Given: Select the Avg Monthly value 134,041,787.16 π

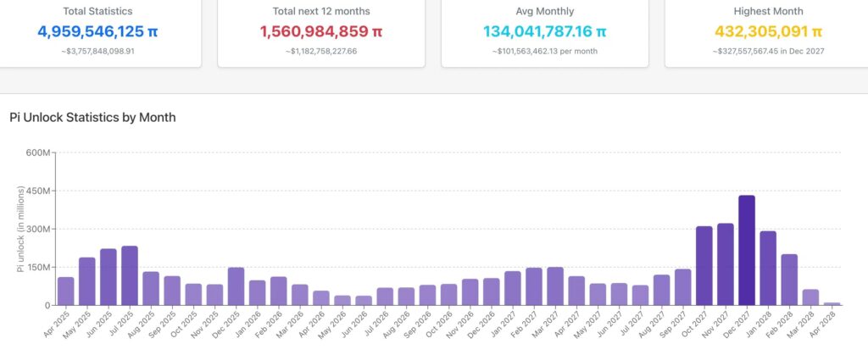Looking at the screenshot, I should coord(545,32).
